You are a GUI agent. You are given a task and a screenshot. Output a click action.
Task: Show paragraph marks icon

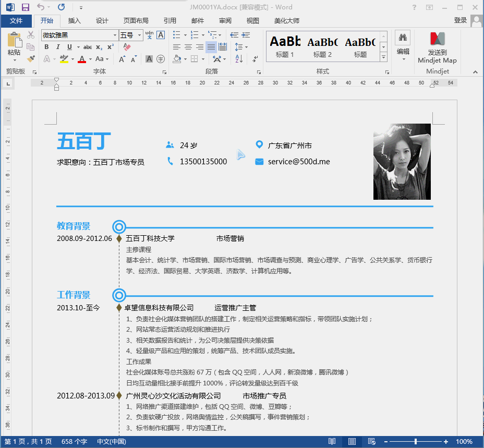click(255, 58)
